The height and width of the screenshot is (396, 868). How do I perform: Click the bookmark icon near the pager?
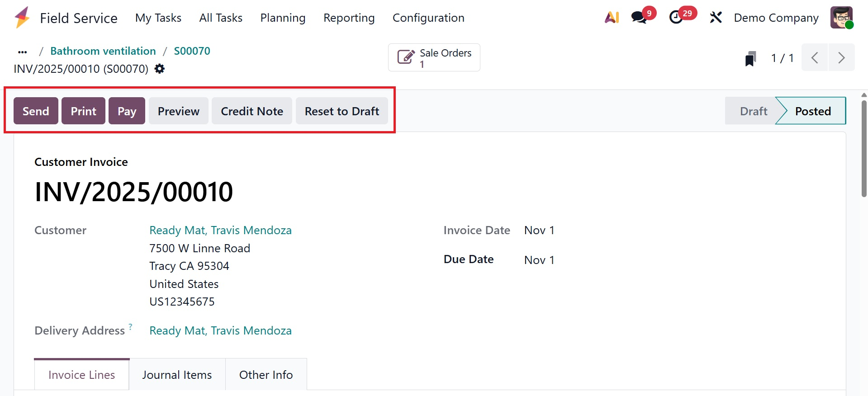(750, 58)
